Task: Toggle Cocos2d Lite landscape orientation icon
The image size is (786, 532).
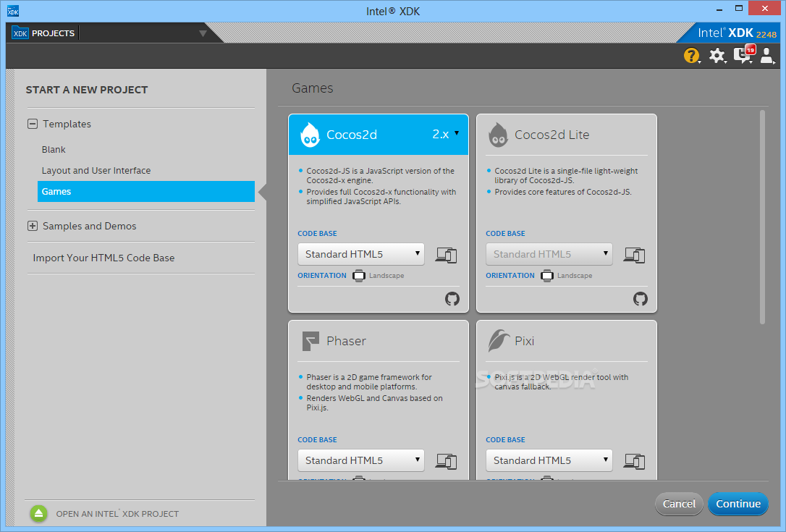Action: pos(547,275)
